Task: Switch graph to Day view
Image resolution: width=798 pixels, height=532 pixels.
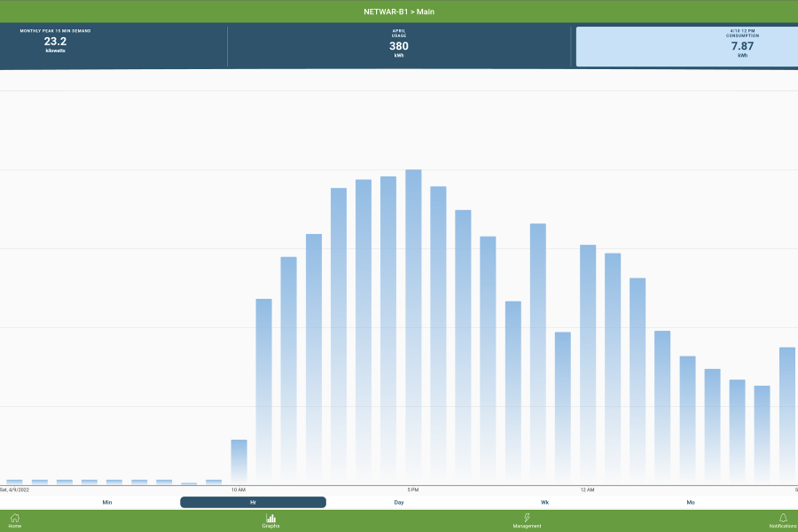Action: pyautogui.click(x=399, y=502)
